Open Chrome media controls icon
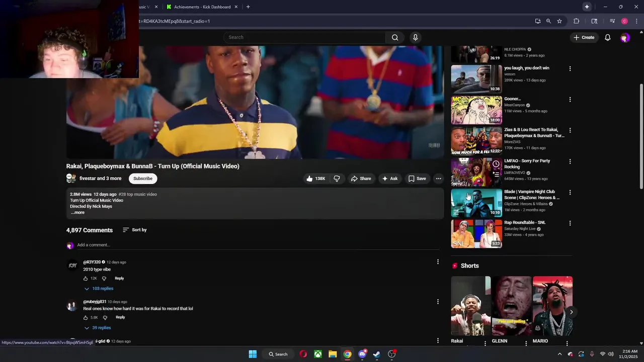644x362 pixels. click(612, 21)
